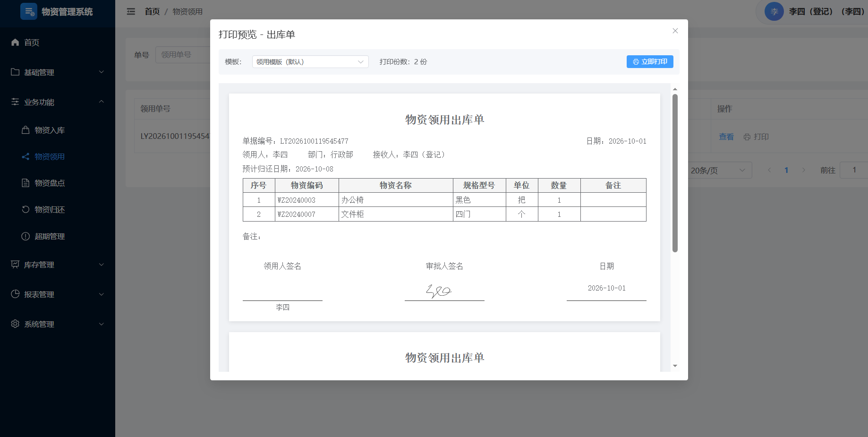This screenshot has width=868, height=437.
Task: Click the home icon in sidebar
Action: click(x=15, y=42)
